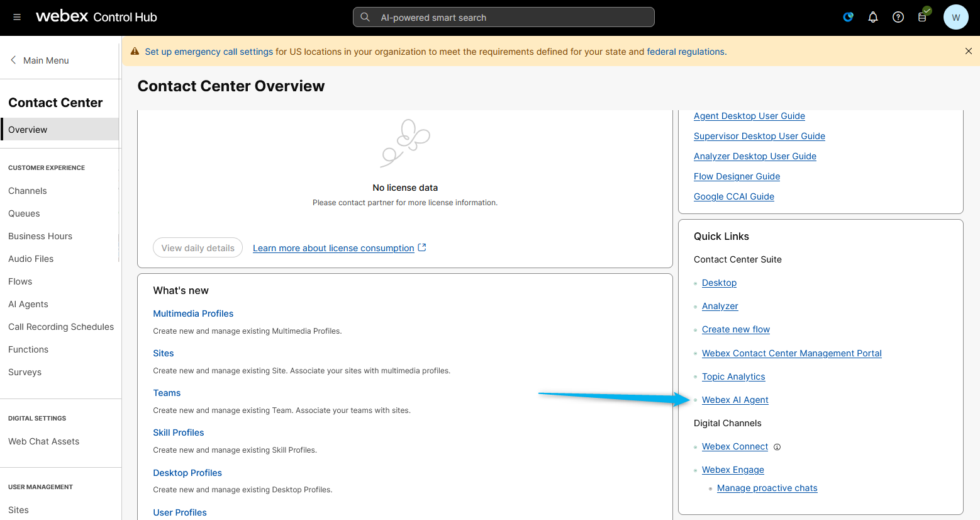980x520 pixels.
Task: Open Call Recording Schedules section
Action: point(61,327)
